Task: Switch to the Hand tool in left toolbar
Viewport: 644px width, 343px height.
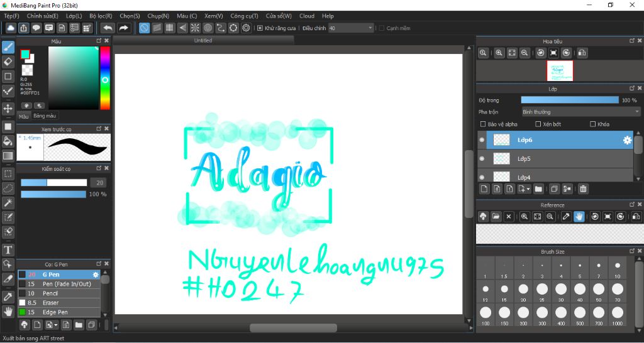Action: coord(8,311)
